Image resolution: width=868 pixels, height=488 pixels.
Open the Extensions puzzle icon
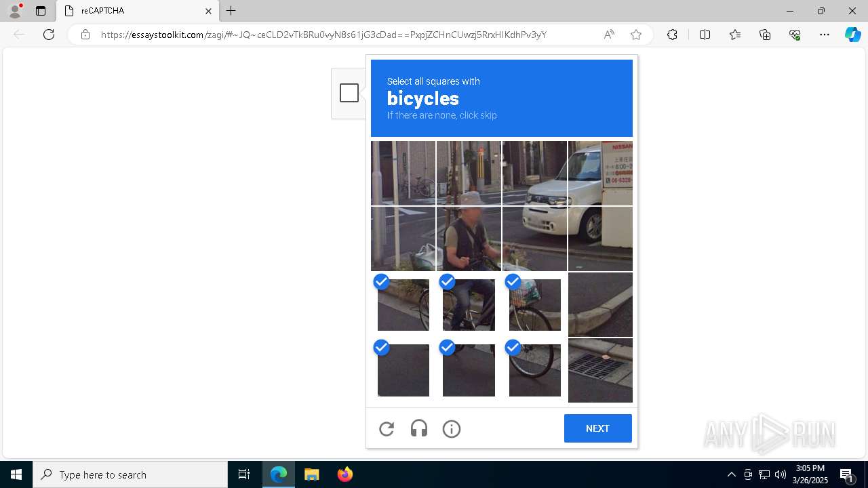[x=672, y=35]
